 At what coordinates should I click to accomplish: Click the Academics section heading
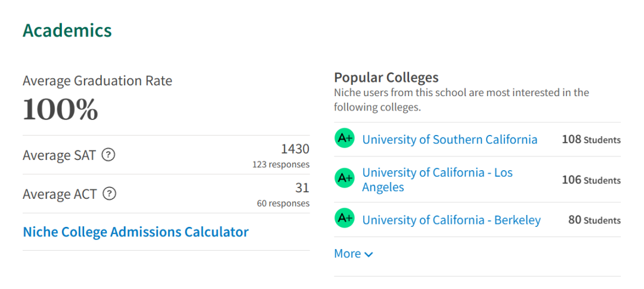tap(67, 30)
